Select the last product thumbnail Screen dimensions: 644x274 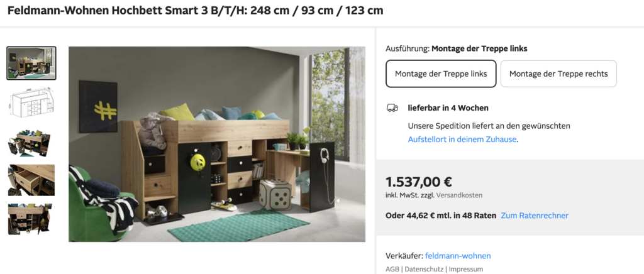coord(29,219)
